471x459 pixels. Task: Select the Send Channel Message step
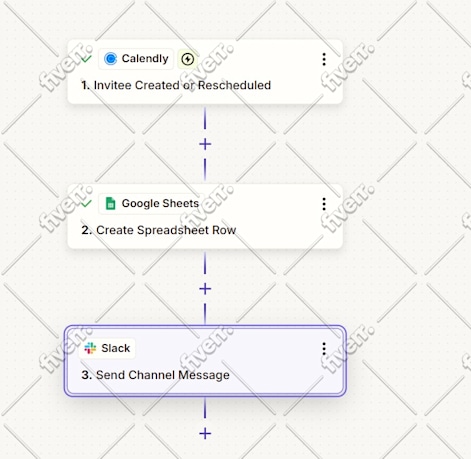(x=155, y=375)
